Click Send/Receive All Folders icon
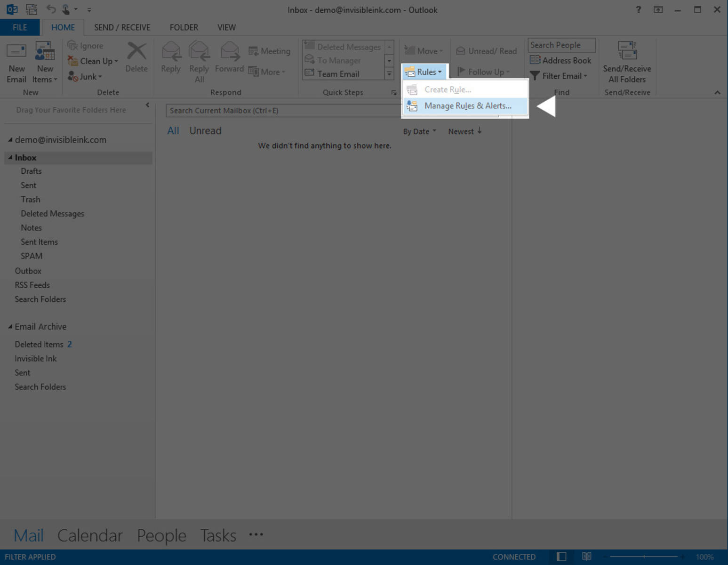The height and width of the screenshot is (565, 728). [x=627, y=51]
